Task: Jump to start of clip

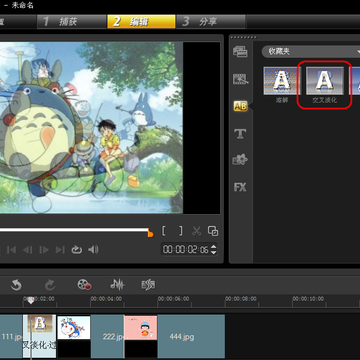Action: 11,250
